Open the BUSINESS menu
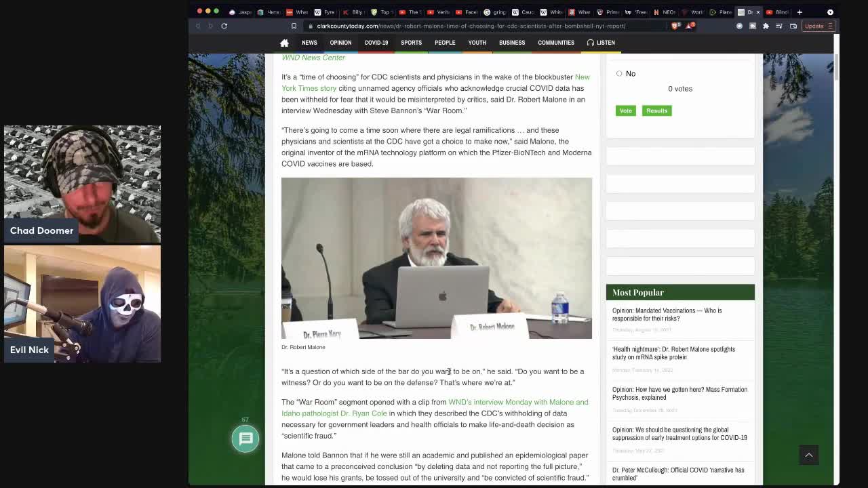The image size is (868, 488). [x=512, y=43]
